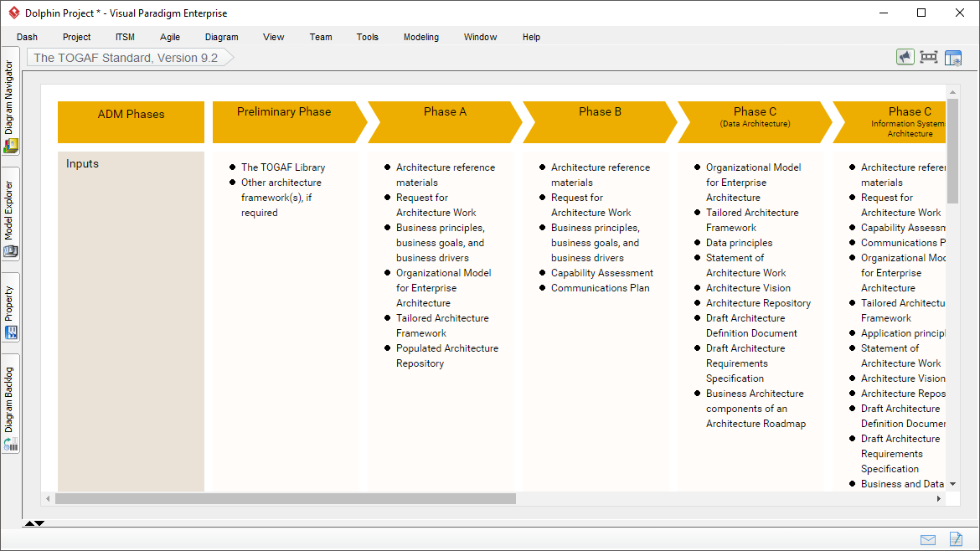Click the Visual Paradigm logo icon
The image size is (980, 551).
click(13, 13)
